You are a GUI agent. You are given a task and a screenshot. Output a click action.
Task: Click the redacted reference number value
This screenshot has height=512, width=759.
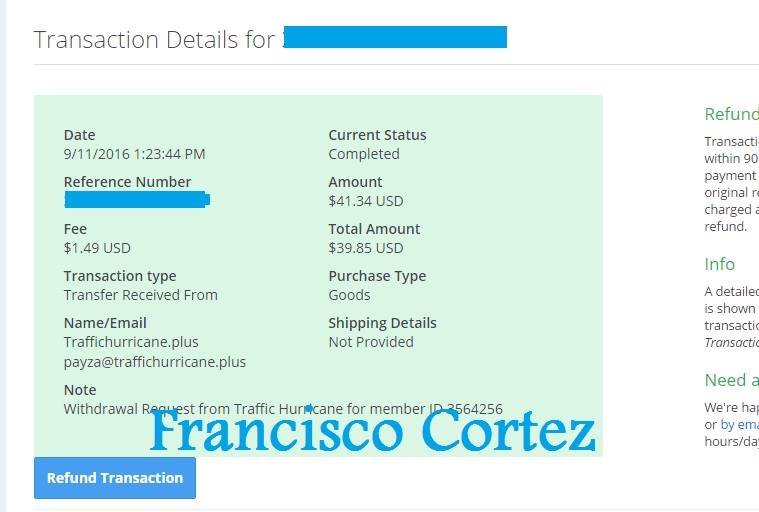coord(136,200)
